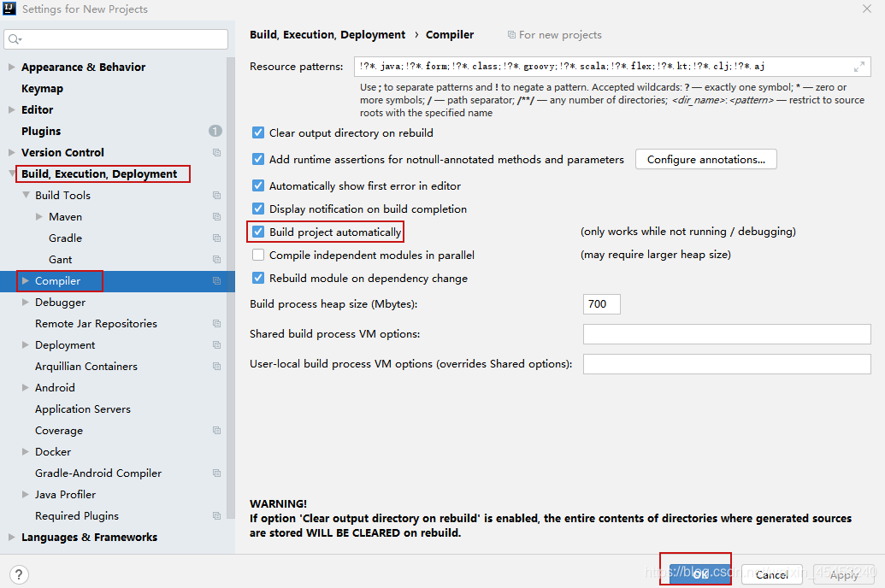Click the Cancel button
Screen dimensions: 885x588
(x=771, y=574)
